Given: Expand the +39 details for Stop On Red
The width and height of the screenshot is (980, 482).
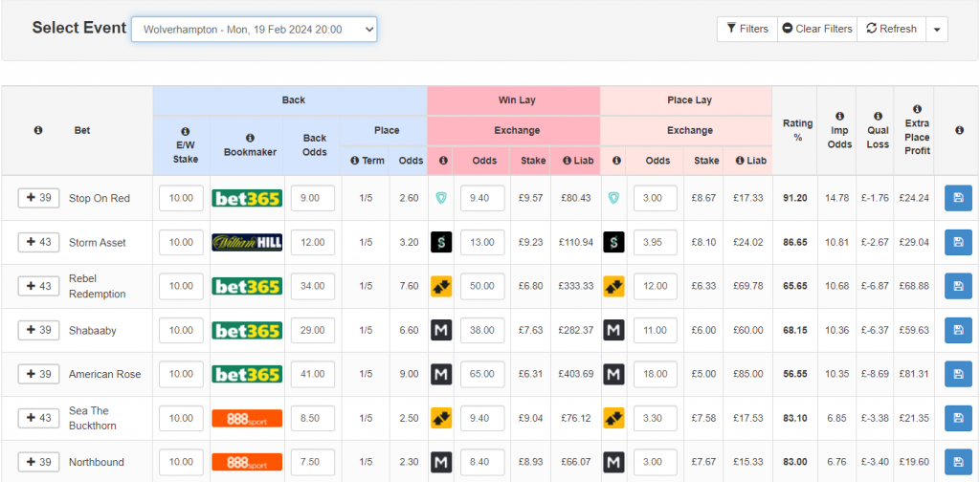Looking at the screenshot, I should coord(38,198).
